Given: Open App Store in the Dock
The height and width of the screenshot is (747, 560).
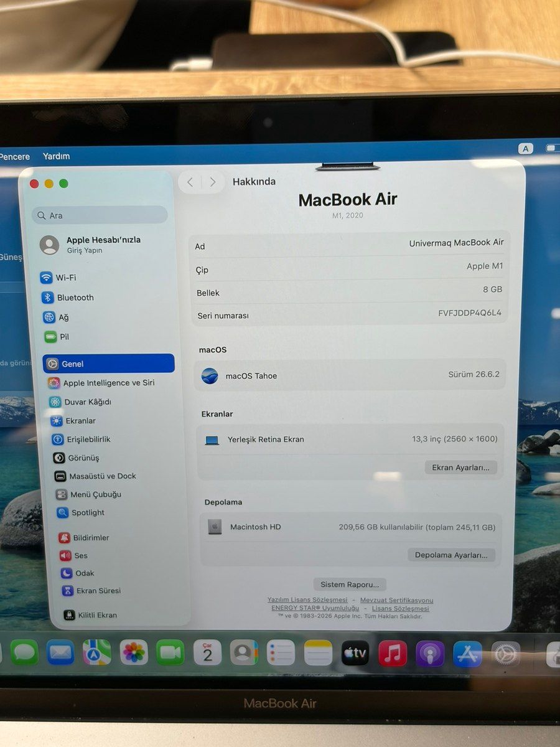Looking at the screenshot, I should 467,654.
